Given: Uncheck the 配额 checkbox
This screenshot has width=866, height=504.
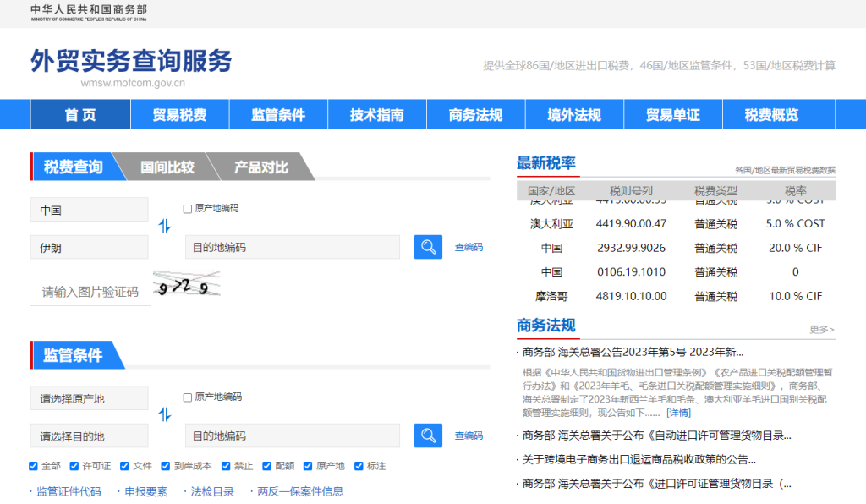Looking at the screenshot, I should click(x=266, y=466).
